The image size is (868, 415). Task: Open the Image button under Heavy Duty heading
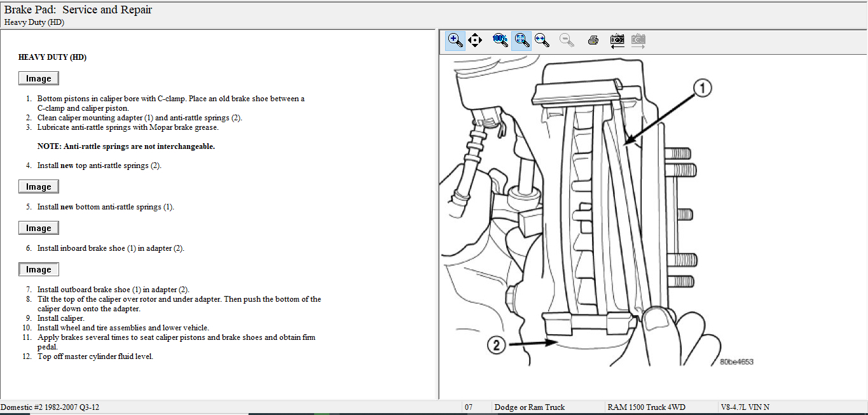click(x=39, y=78)
